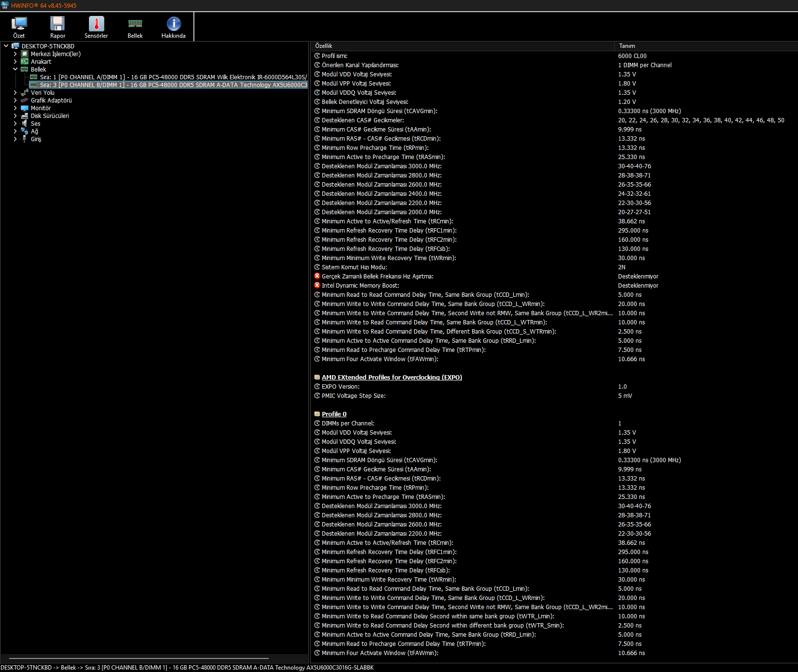This screenshot has width=798, height=672.
Task: Expand the Grafik Adaptörü node
Action: [15, 100]
